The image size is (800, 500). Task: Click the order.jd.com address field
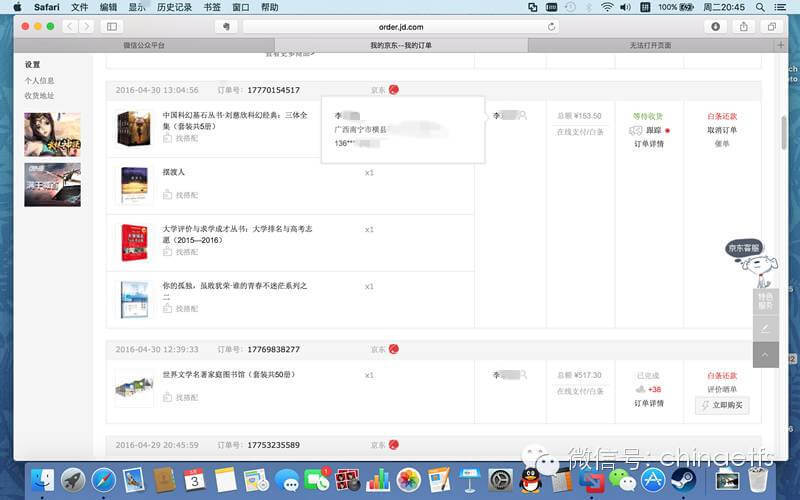pos(400,26)
